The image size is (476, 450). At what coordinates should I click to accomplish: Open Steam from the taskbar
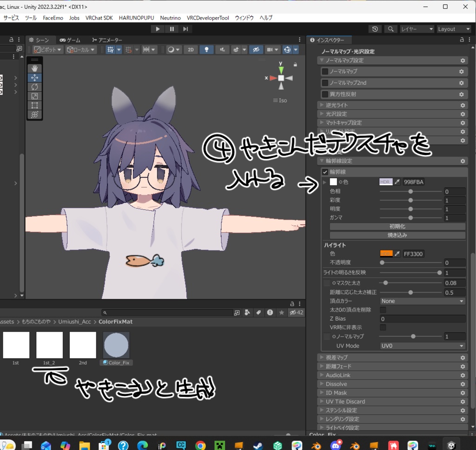pos(258,445)
